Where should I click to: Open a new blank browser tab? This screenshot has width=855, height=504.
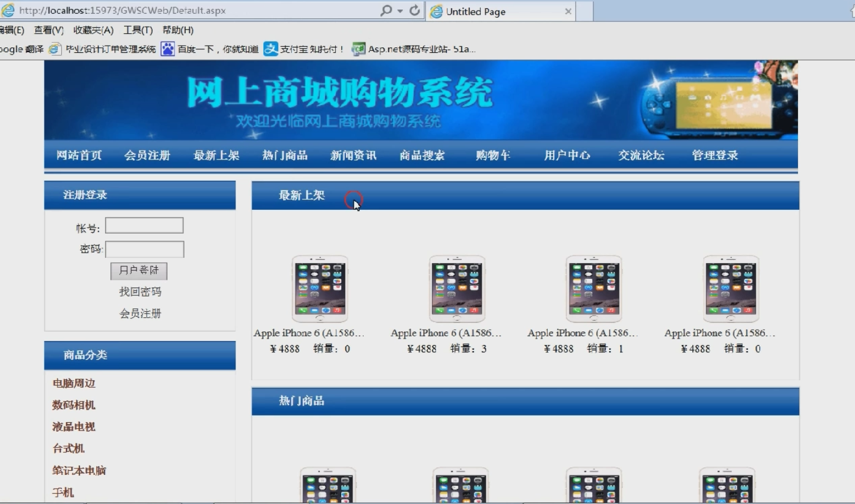point(585,11)
